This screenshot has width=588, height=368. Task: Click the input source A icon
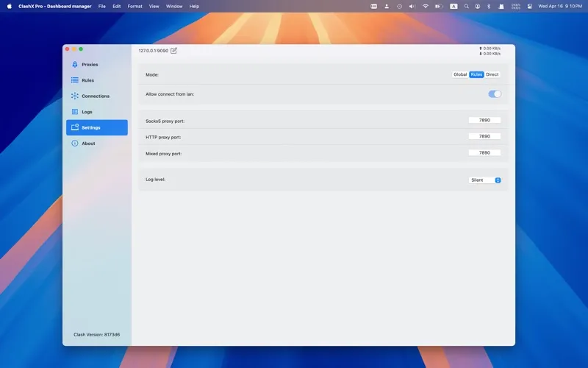pos(453,7)
